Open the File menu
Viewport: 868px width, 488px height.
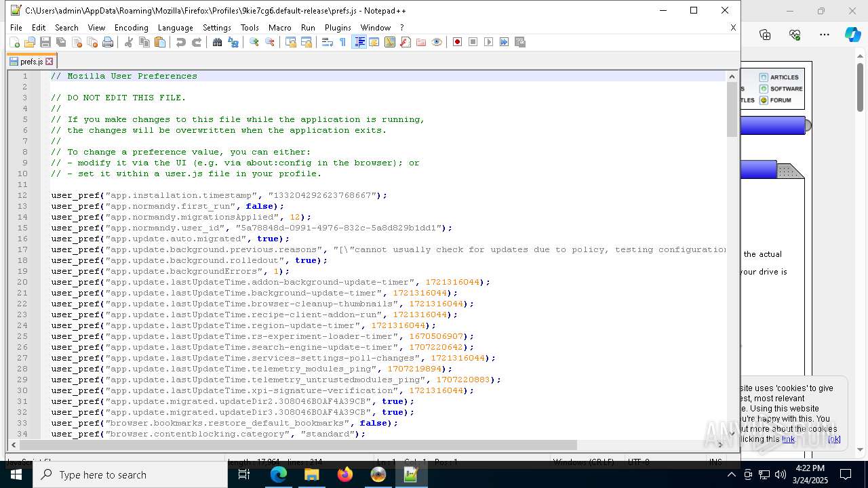(16, 28)
